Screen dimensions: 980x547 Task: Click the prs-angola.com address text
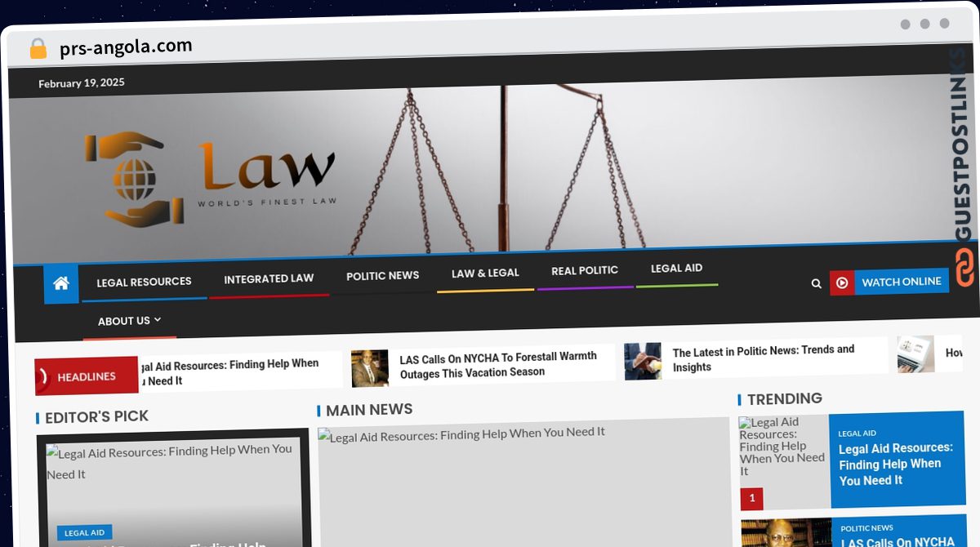point(126,47)
